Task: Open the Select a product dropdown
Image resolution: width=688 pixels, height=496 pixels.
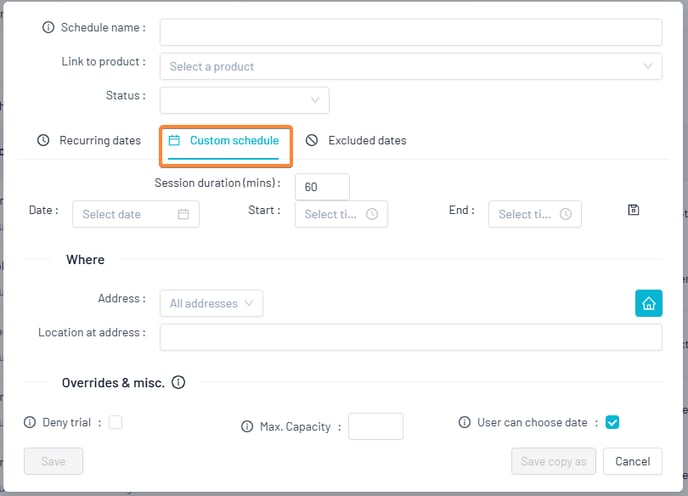Action: coord(411,66)
